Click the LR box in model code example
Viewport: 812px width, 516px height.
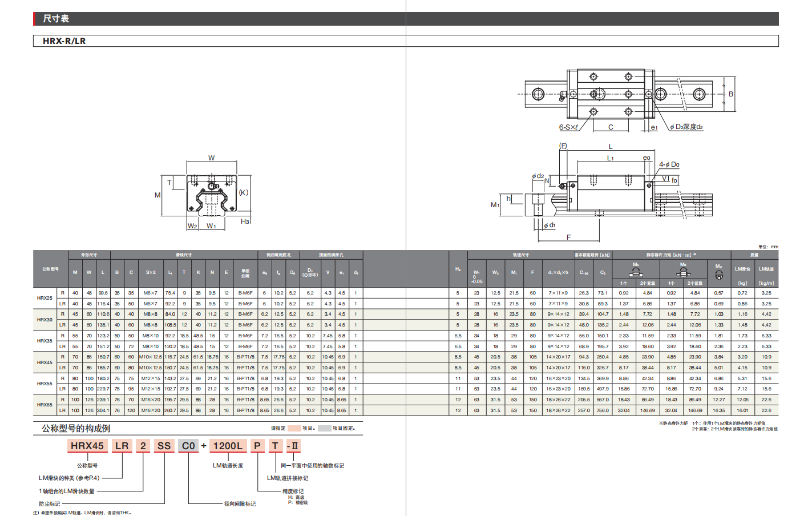pyautogui.click(x=122, y=446)
